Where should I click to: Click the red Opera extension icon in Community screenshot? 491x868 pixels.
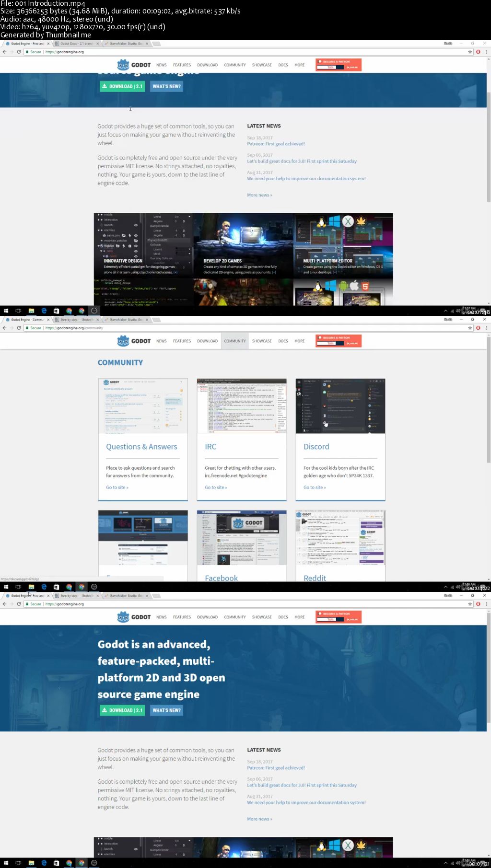(x=478, y=328)
